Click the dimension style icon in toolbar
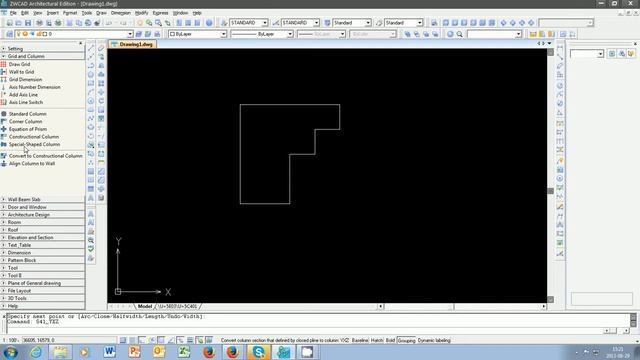This screenshot has width=640, height=360. click(276, 23)
